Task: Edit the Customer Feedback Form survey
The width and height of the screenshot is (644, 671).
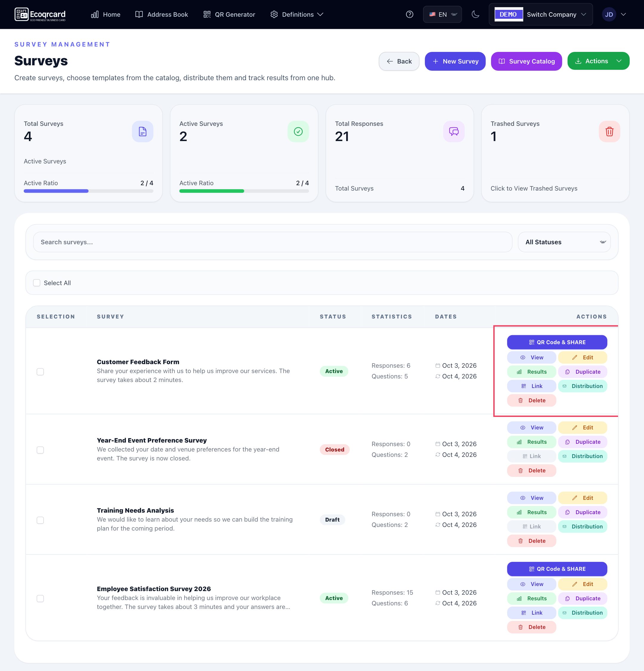Action: (582, 357)
